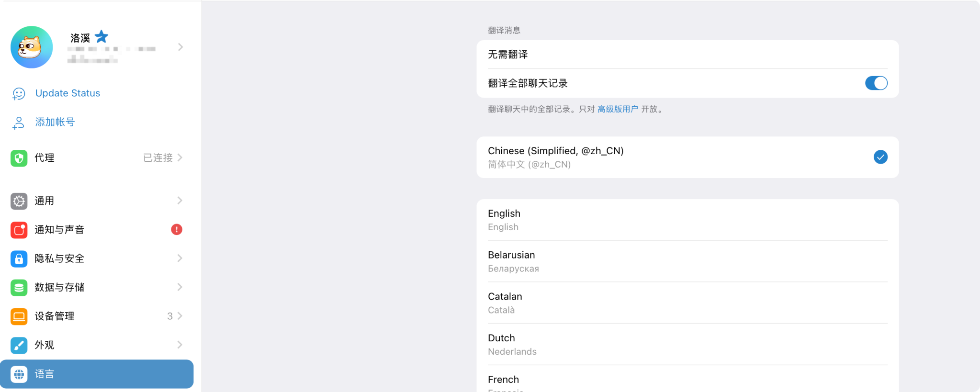Click the green shield proxy icon

click(x=19, y=158)
